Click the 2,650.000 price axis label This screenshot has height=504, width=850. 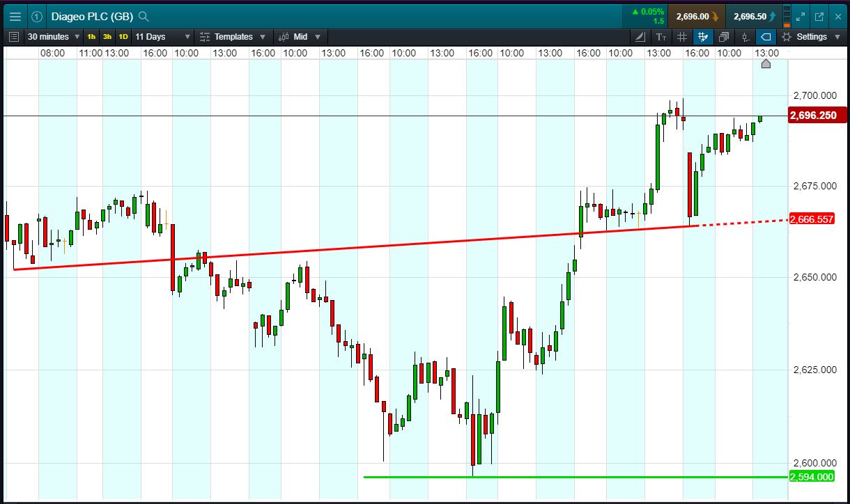pos(815,278)
